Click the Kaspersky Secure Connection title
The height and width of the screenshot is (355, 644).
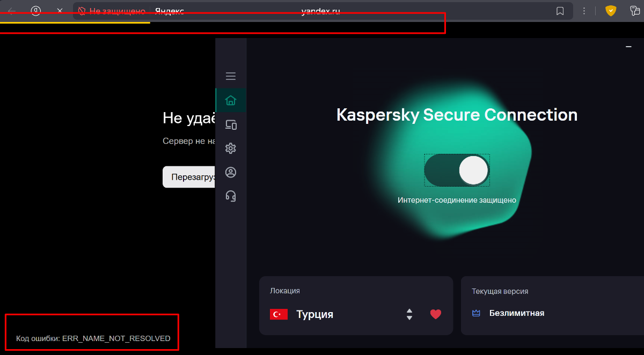click(x=457, y=115)
